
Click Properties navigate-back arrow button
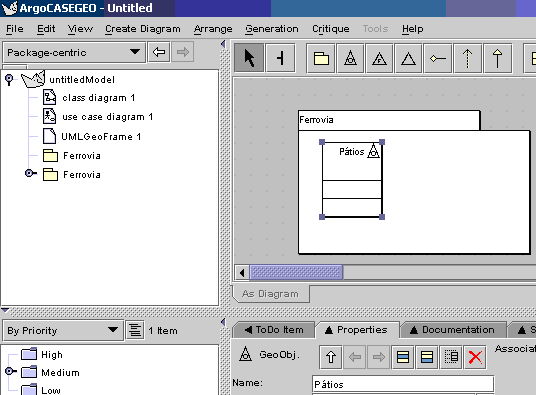[354, 357]
